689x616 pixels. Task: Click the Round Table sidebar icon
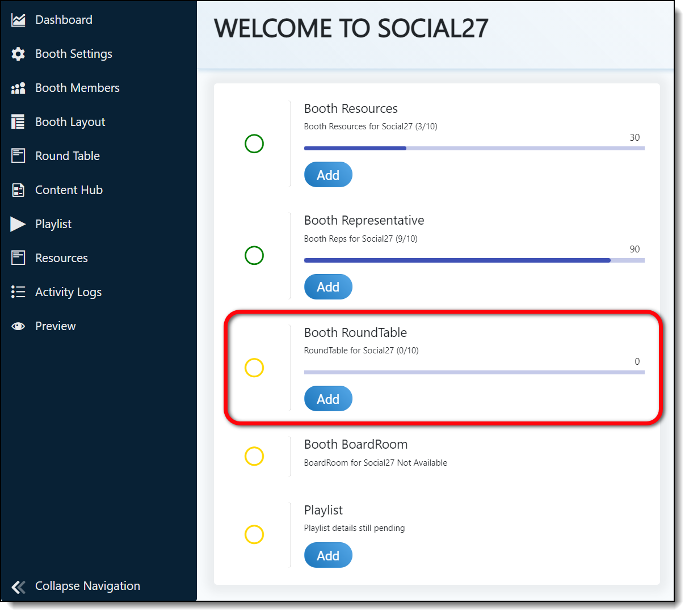[x=18, y=156]
